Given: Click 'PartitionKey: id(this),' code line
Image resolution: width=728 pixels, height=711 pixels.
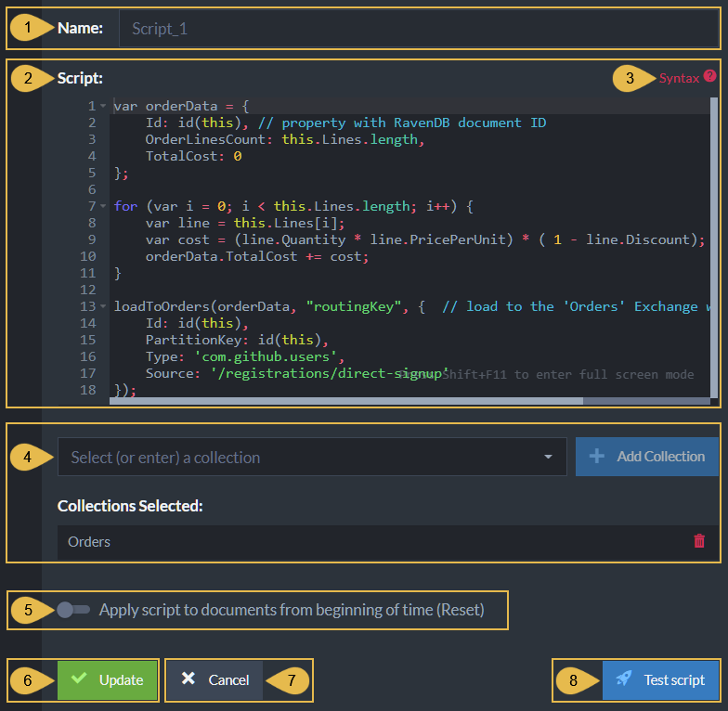Looking at the screenshot, I should [238, 340].
